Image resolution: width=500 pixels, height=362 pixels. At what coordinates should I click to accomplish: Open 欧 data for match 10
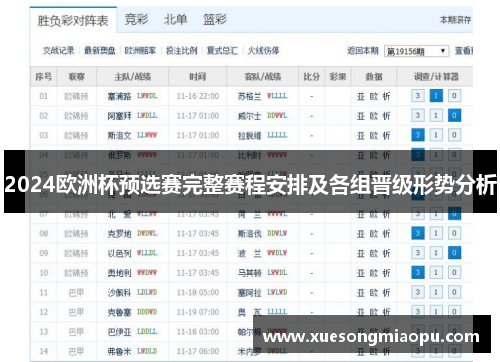coord(374,273)
